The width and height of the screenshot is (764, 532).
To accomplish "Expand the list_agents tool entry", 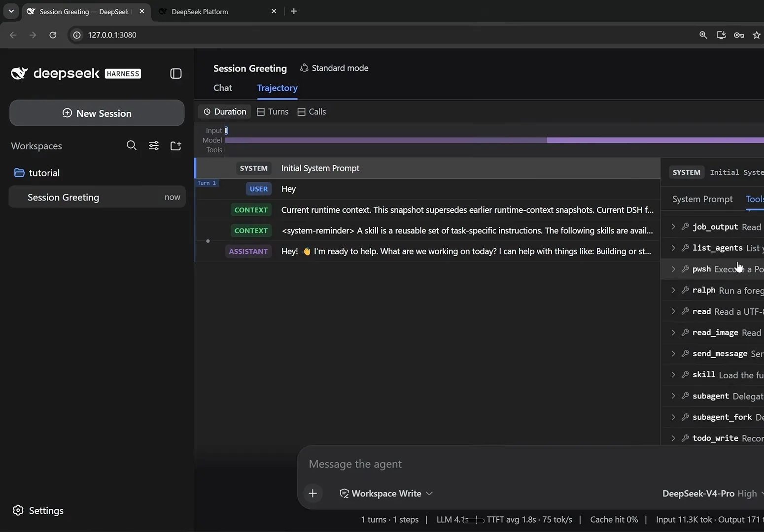I will click(673, 248).
